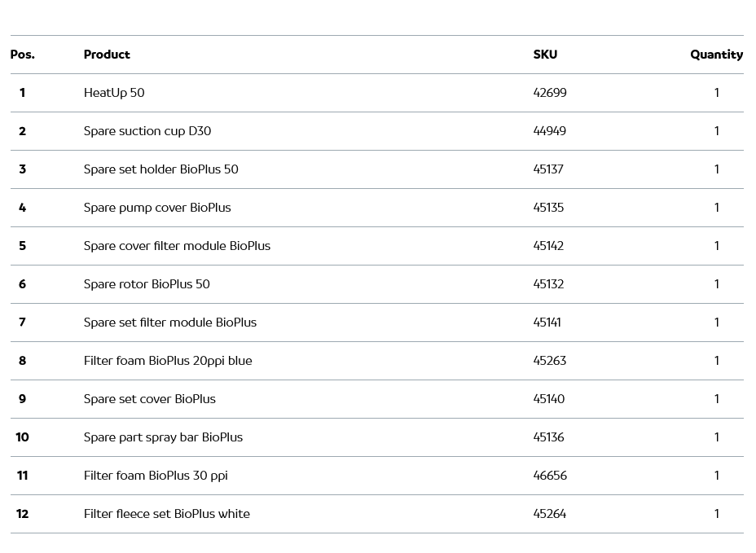Select SKU number 45264
Viewport: 756px width, 553px height.
550,514
